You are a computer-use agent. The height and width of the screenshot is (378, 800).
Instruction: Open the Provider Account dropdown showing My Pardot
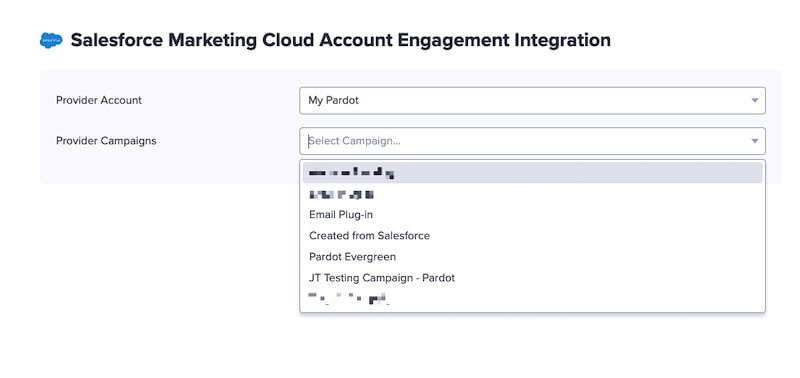click(x=532, y=100)
